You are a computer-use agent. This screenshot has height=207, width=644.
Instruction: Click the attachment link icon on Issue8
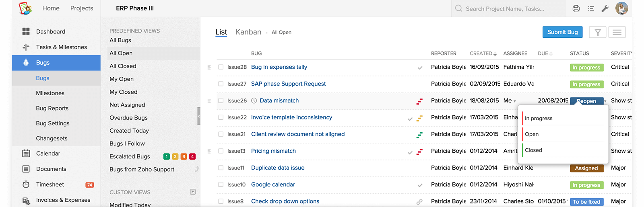(419, 202)
